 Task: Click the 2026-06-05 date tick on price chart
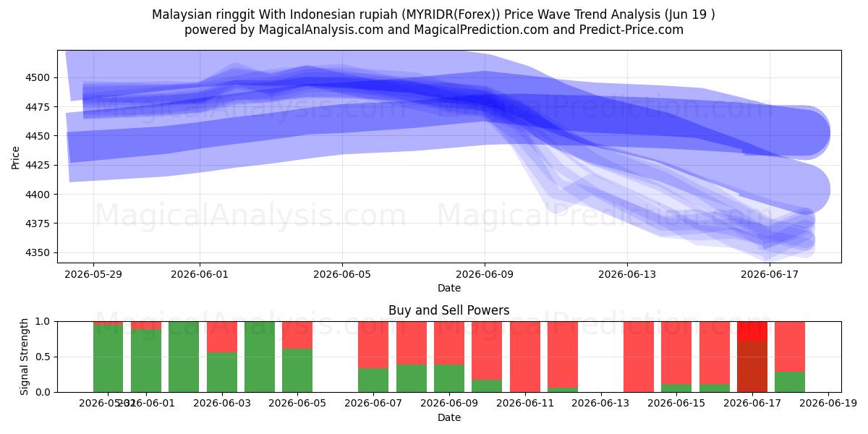[x=342, y=273]
